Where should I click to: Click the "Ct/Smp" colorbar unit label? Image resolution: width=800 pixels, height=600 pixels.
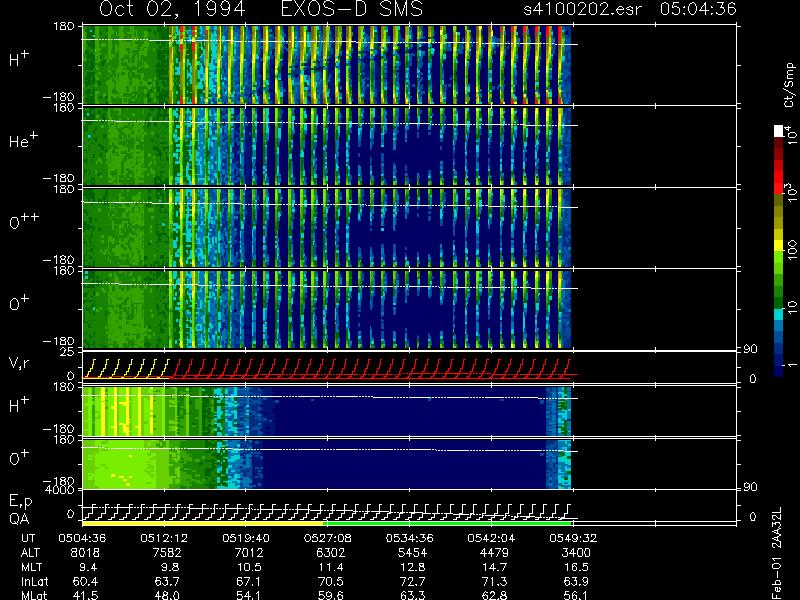(x=789, y=85)
